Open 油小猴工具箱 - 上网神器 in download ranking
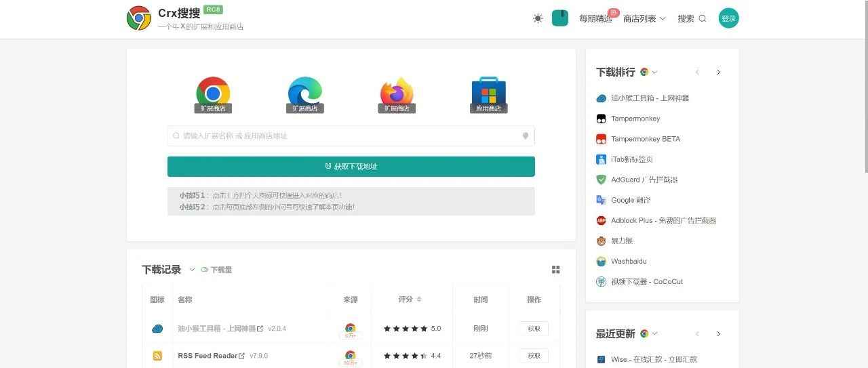Screen dimensions: 868x368 point(650,98)
